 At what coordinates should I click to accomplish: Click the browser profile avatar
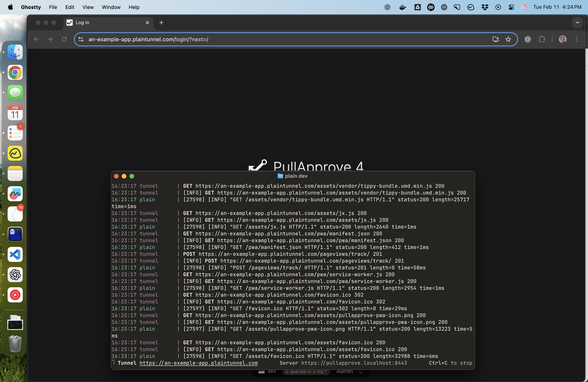[x=563, y=39]
